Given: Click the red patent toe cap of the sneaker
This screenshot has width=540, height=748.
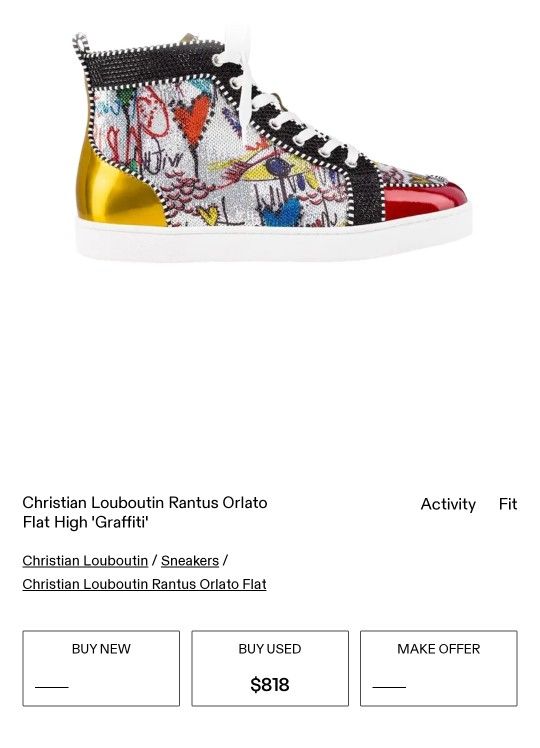Looking at the screenshot, I should [423, 201].
